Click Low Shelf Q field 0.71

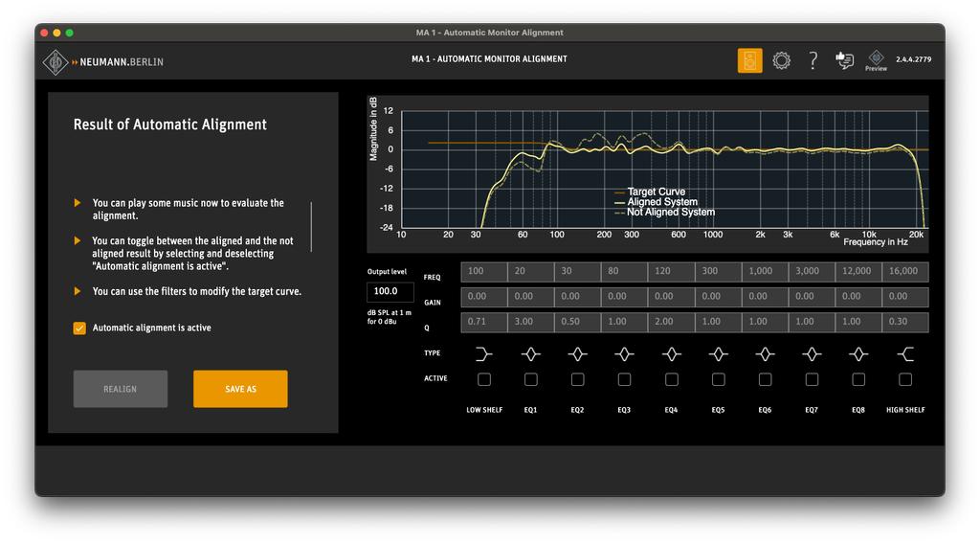(483, 322)
